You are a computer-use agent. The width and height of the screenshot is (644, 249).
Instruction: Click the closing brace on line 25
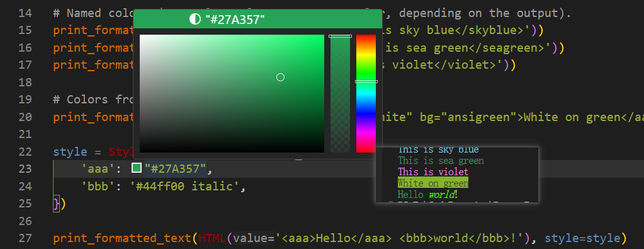pyautogui.click(x=56, y=204)
